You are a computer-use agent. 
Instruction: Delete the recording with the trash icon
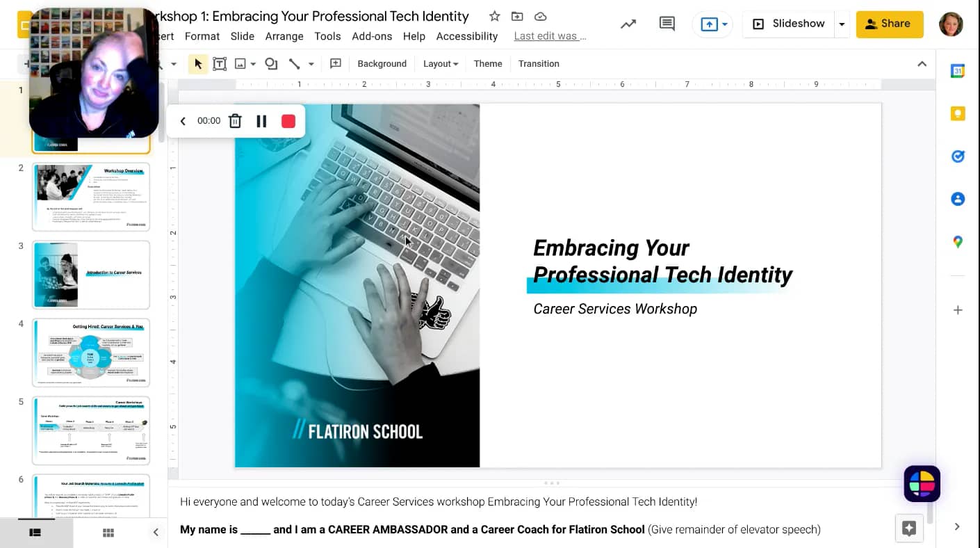[x=235, y=121]
